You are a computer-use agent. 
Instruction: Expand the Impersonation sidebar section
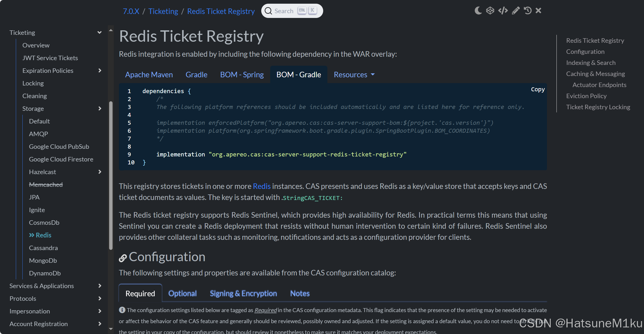[100, 311]
